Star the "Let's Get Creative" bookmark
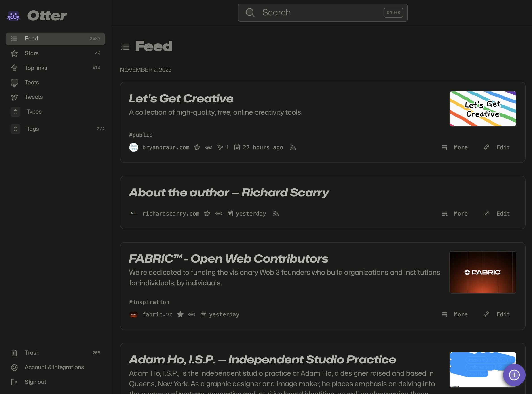Image resolution: width=532 pixels, height=394 pixels. [x=197, y=147]
